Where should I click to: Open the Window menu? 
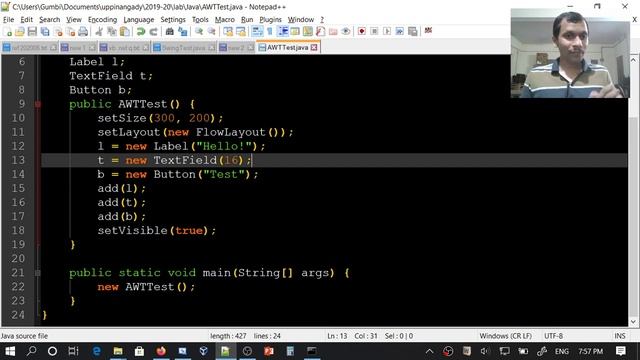coord(301,20)
